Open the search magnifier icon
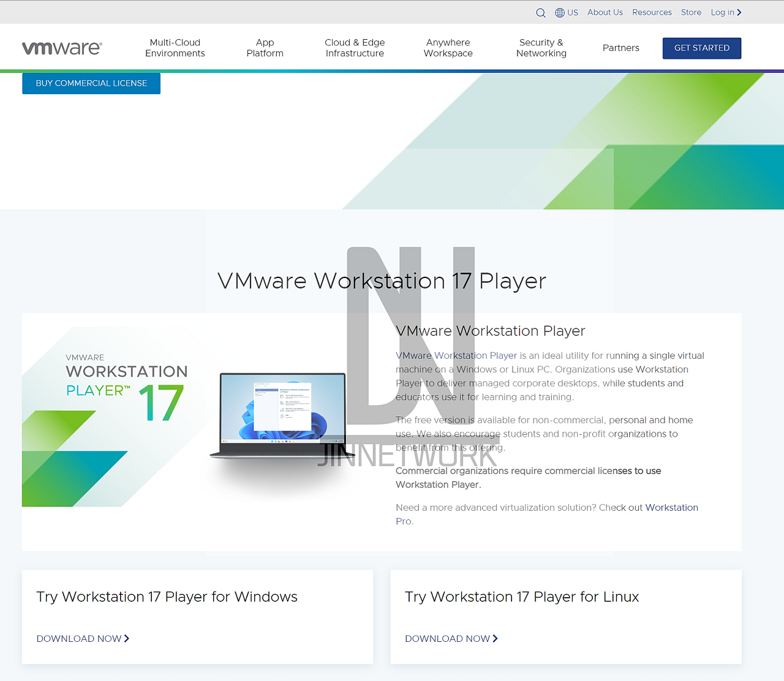This screenshot has width=784, height=681. point(541,13)
